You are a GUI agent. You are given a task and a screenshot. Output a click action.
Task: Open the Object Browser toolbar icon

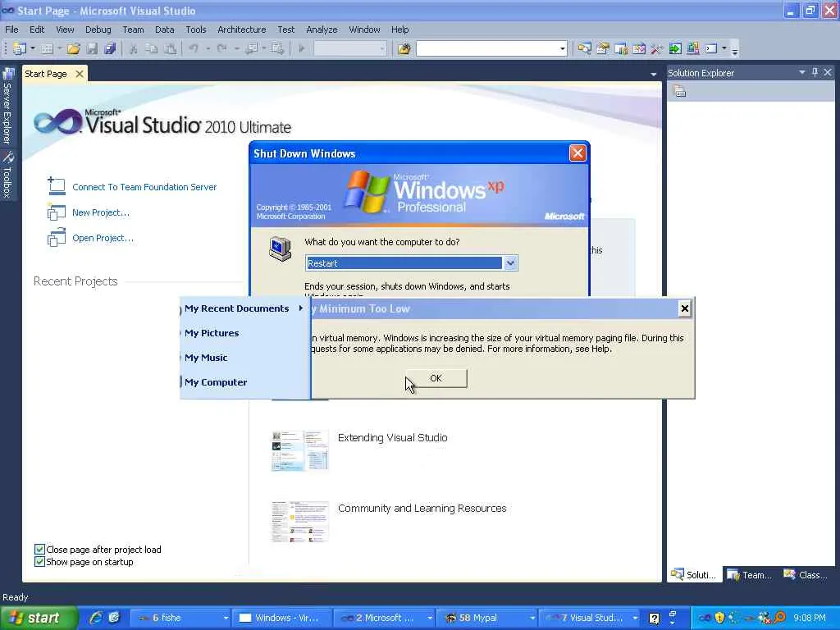[638, 48]
